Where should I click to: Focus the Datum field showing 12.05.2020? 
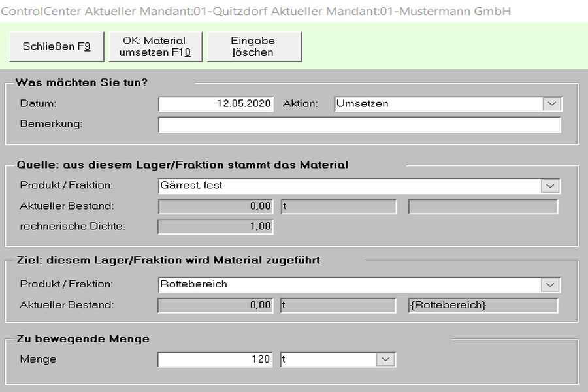click(216, 104)
